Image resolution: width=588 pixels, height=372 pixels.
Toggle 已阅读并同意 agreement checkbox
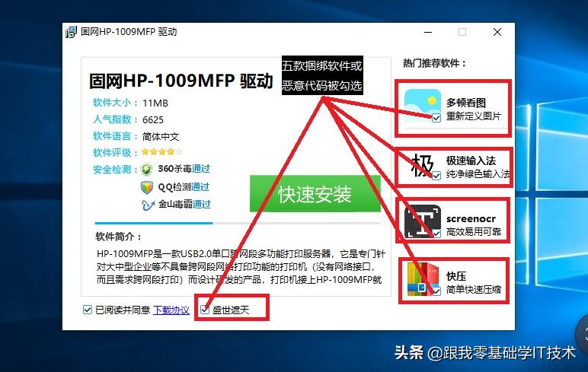pyautogui.click(x=88, y=310)
